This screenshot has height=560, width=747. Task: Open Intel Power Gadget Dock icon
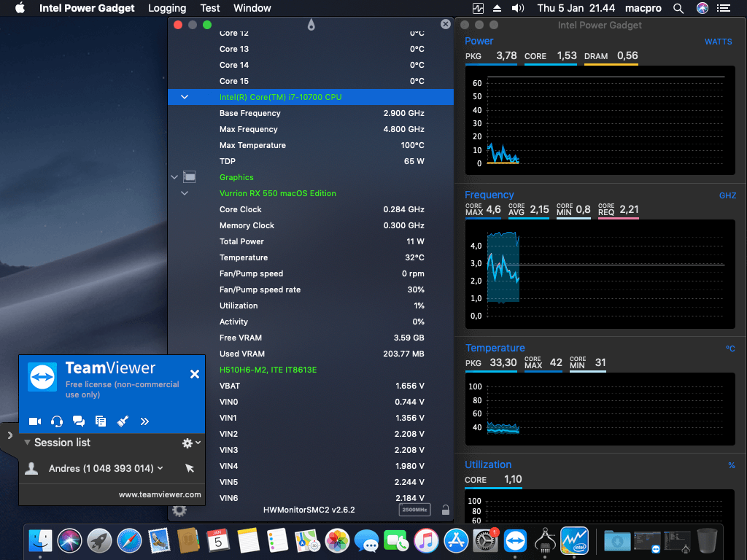(574, 541)
